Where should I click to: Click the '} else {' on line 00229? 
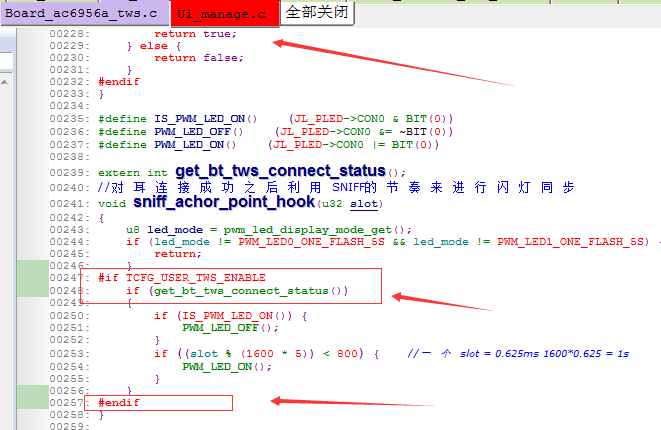[x=154, y=46]
